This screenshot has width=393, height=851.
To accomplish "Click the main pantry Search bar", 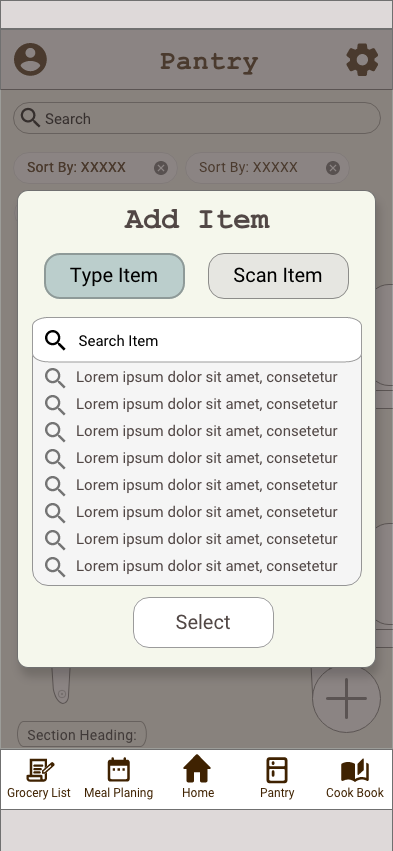I will [197, 118].
